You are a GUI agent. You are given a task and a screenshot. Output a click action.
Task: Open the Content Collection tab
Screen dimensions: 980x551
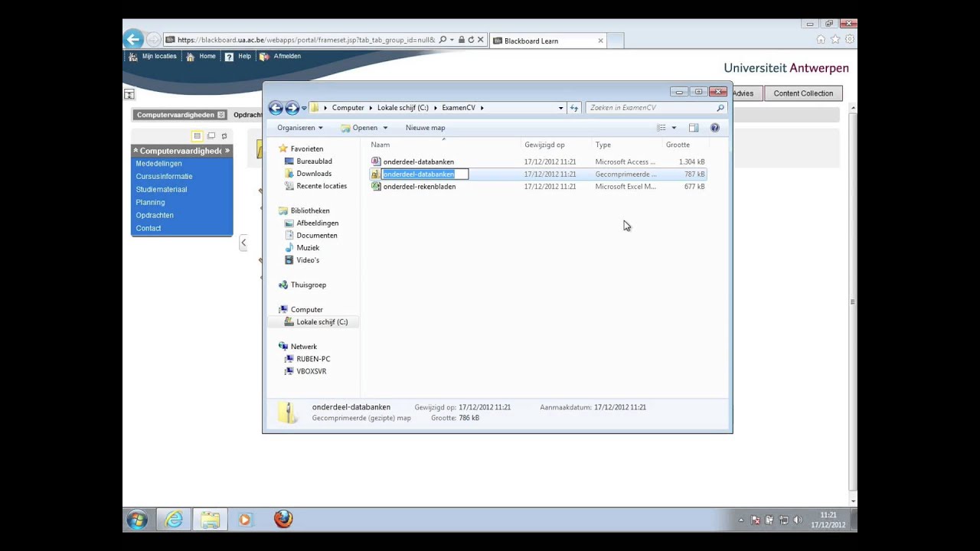pyautogui.click(x=803, y=93)
